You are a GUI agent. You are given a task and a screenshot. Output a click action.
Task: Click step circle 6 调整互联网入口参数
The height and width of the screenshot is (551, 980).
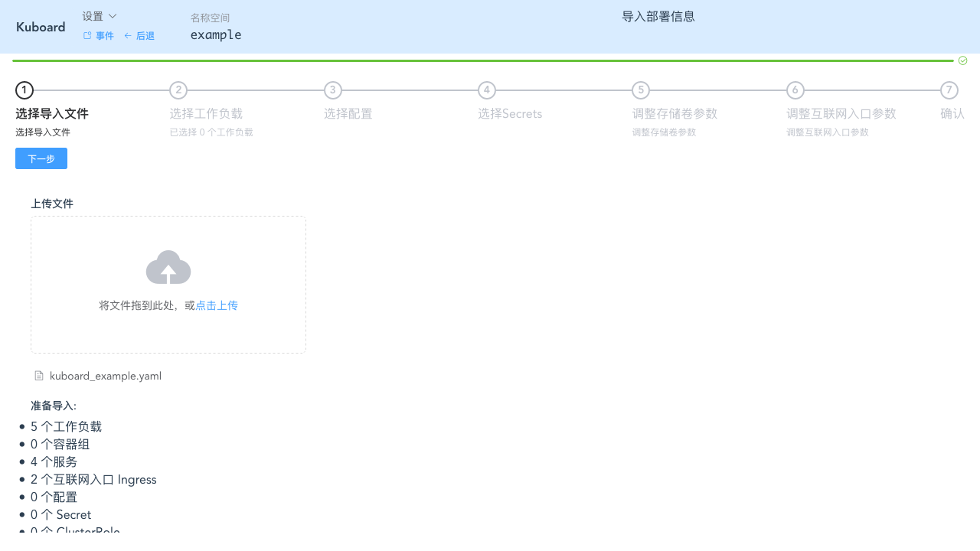pos(795,90)
